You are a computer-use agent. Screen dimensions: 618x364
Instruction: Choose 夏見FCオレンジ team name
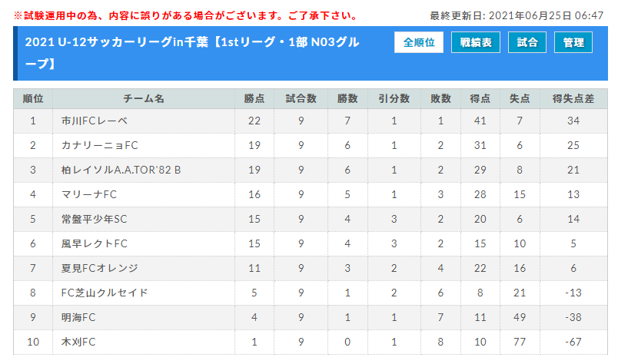tap(100, 268)
